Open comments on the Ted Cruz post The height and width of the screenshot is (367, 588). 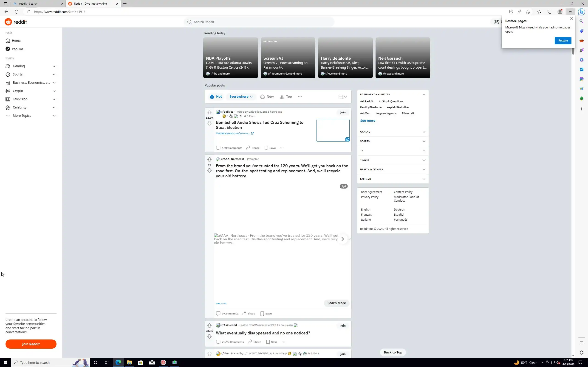(229, 148)
